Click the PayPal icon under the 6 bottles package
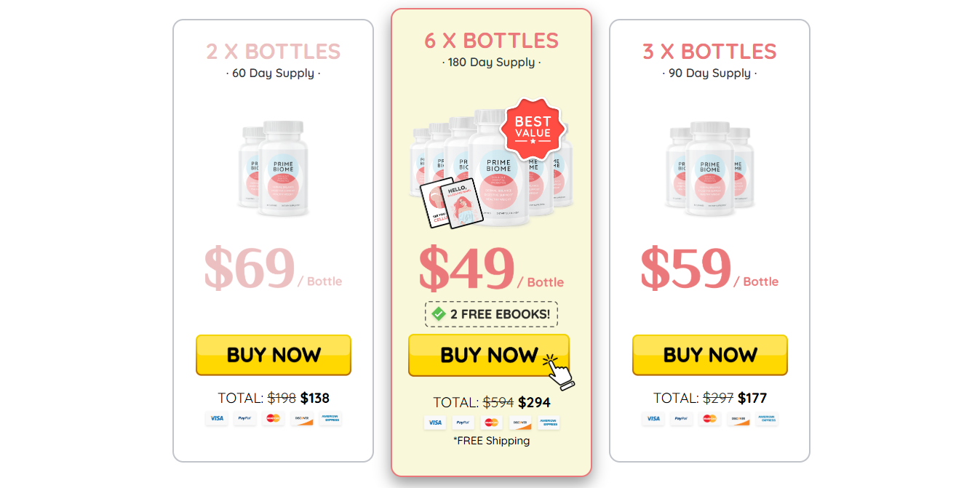980x488 pixels. pyautogui.click(x=463, y=423)
